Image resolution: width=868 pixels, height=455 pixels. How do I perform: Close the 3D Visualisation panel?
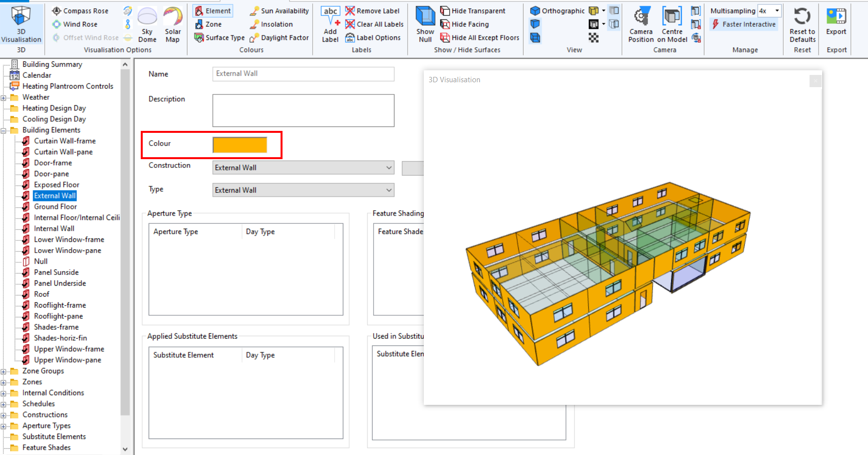point(815,81)
